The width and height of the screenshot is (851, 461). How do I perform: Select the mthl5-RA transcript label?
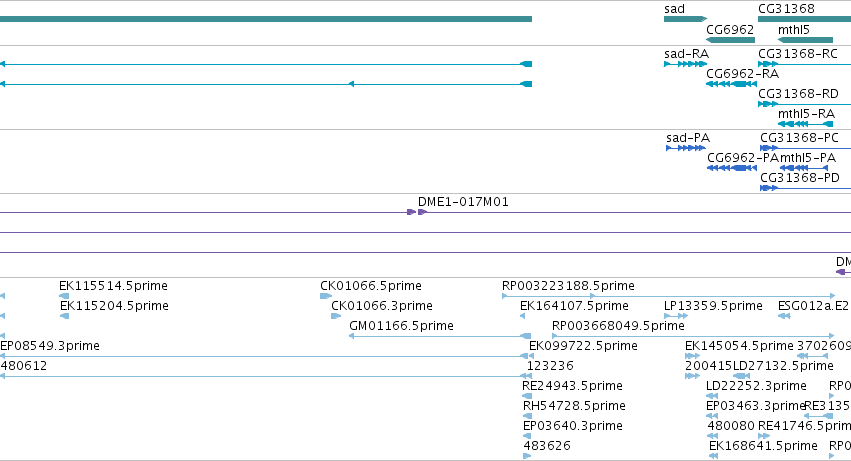click(x=806, y=113)
